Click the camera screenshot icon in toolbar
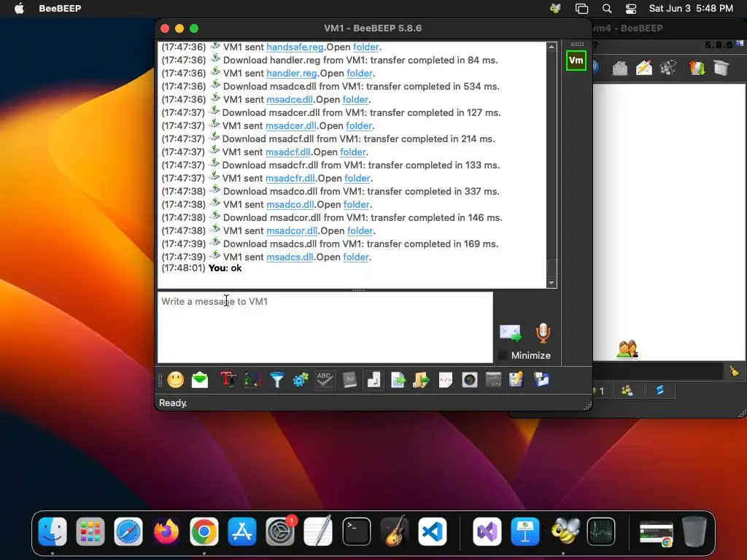747x560 pixels. (470, 380)
